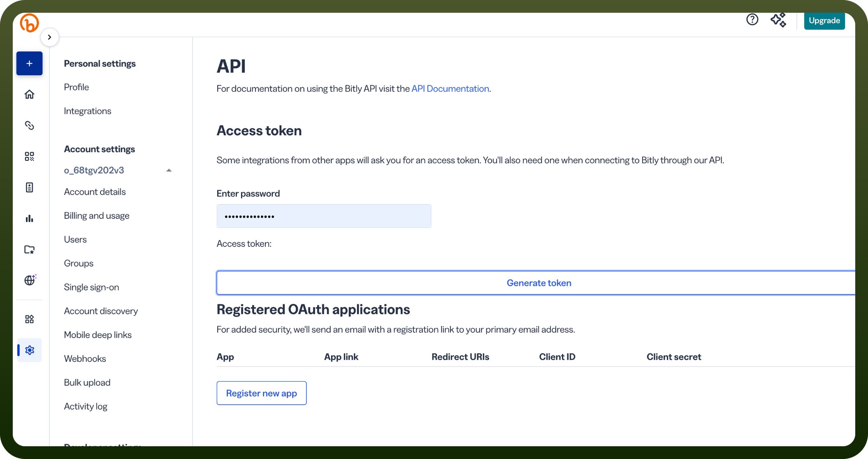Click the Client secret column header
The width and height of the screenshot is (868, 459).
click(674, 357)
